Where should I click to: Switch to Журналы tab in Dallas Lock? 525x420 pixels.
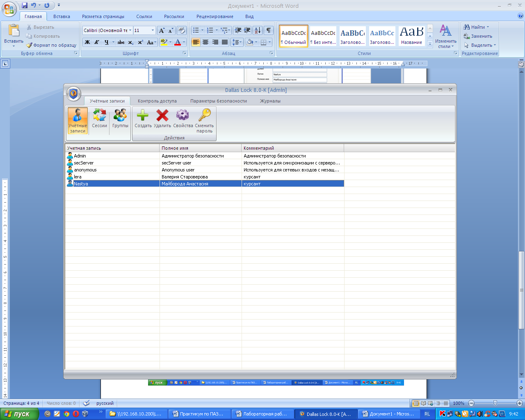click(270, 101)
